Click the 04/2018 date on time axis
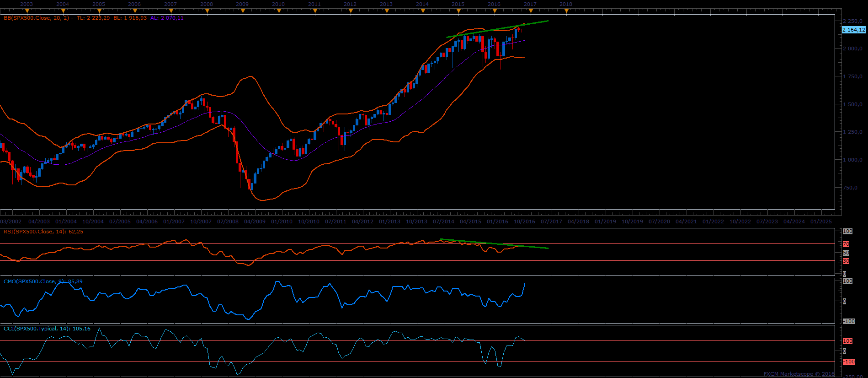 [579, 221]
